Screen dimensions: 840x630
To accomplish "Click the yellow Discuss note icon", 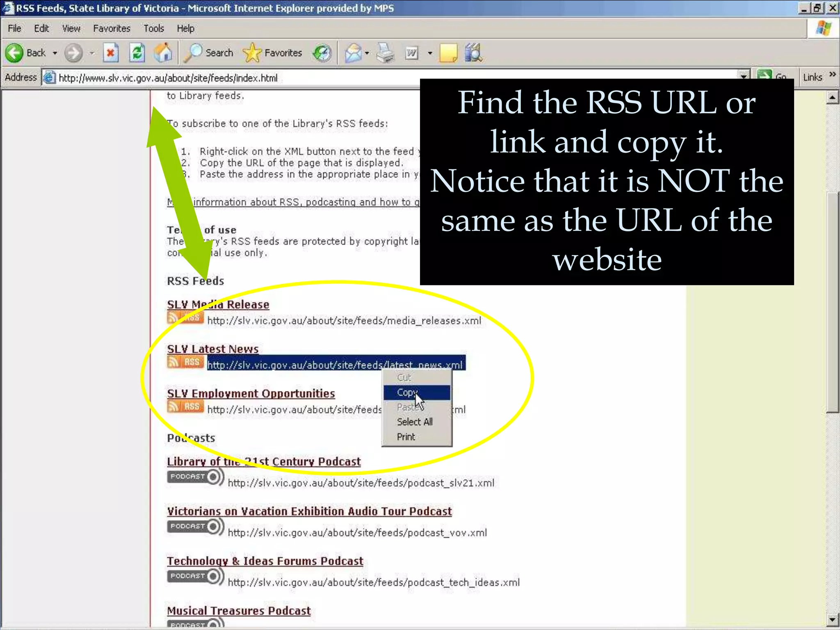I will (x=448, y=53).
